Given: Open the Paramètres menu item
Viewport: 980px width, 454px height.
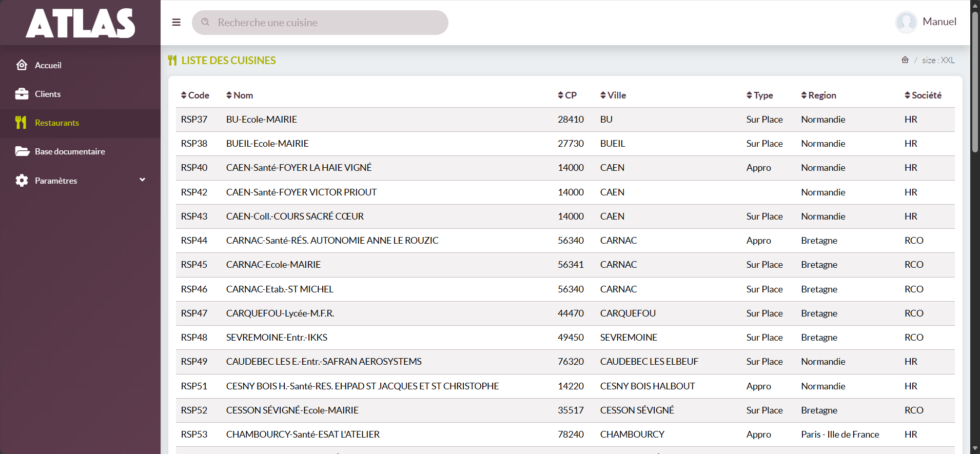Looking at the screenshot, I should (x=80, y=181).
